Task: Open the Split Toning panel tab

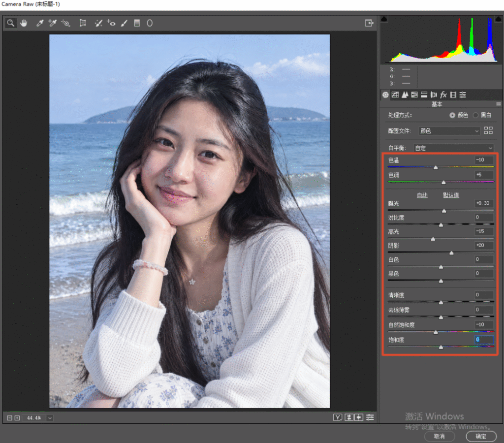Action: (x=424, y=95)
